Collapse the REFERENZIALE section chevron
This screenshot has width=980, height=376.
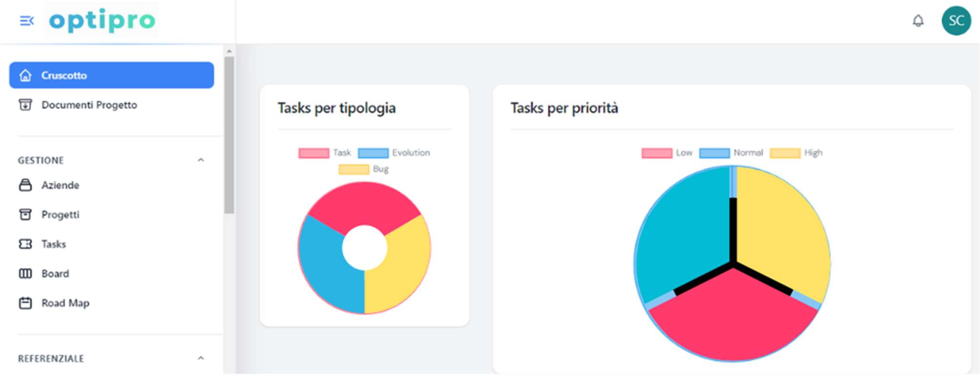point(200,358)
